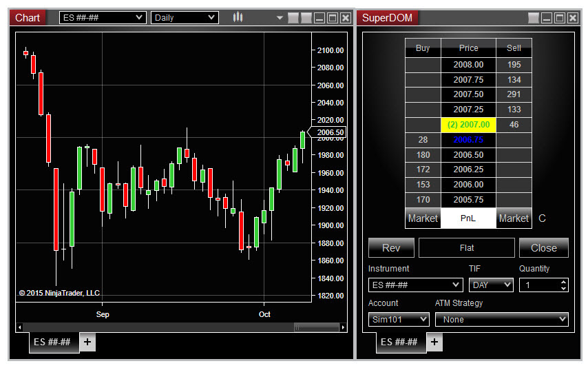Open the TIF dropdown showing DAY
This screenshot has height=368, width=588.
point(491,285)
